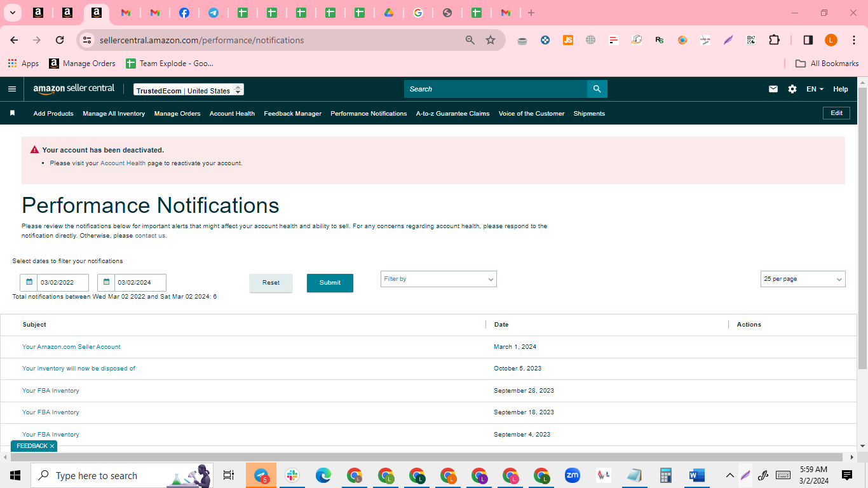Expand the Filter by dropdown

(438, 279)
